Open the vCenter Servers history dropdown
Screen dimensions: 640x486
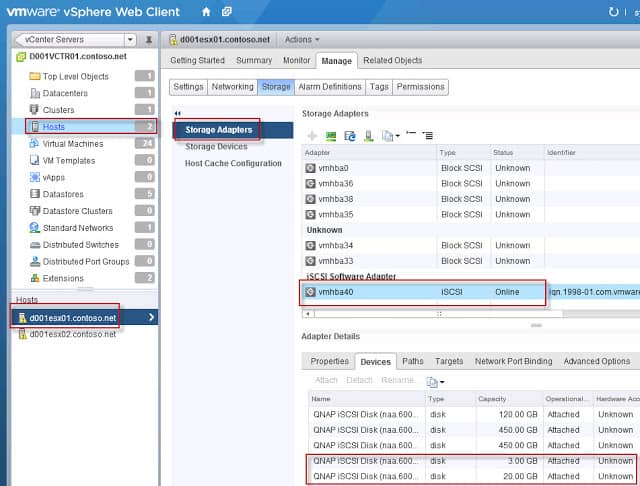130,40
